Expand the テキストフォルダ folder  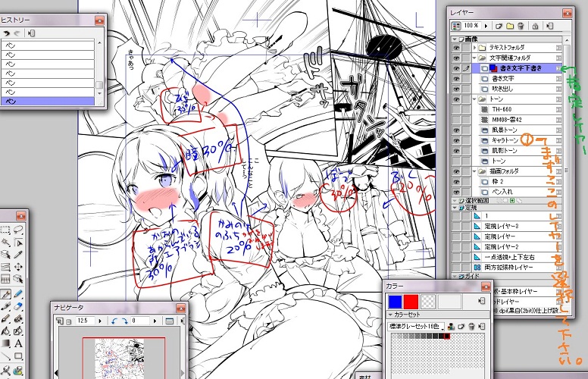click(475, 48)
